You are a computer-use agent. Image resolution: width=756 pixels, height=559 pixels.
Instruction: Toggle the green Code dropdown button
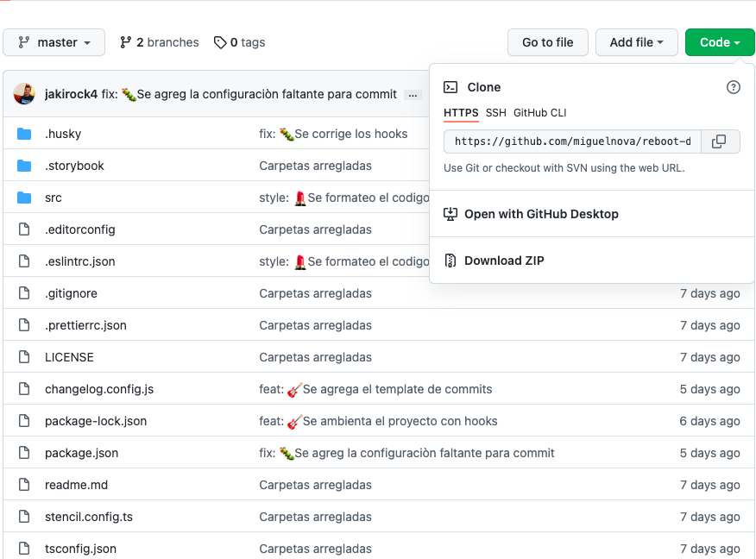coord(720,42)
